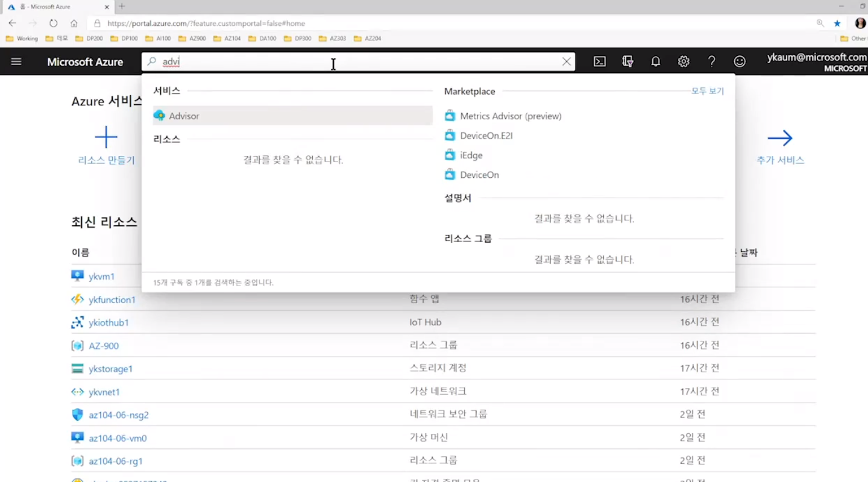Screen dimensions: 868x482
Task: Open the ykiothub1 resource
Action: 108,322
